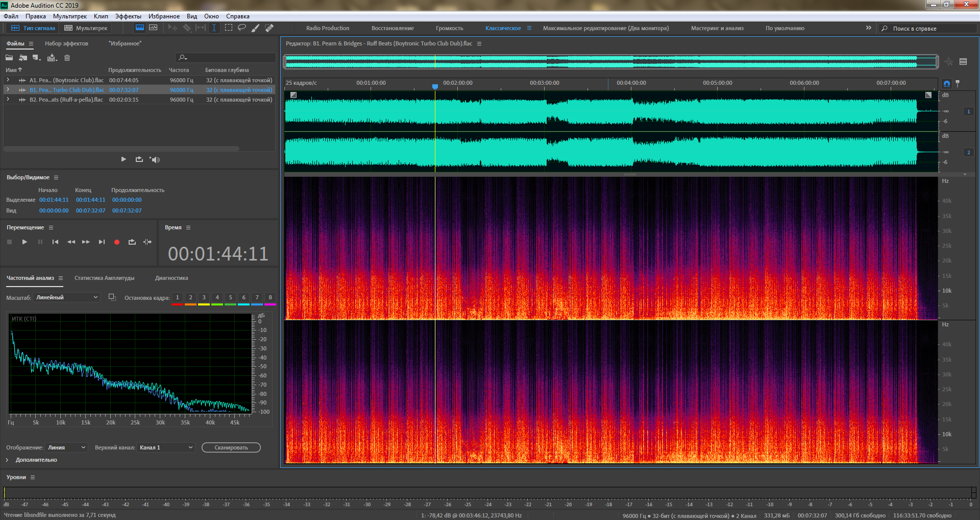Pick the Paintbrush selection tool
Screen dimensions: 980x520
(x=256, y=28)
